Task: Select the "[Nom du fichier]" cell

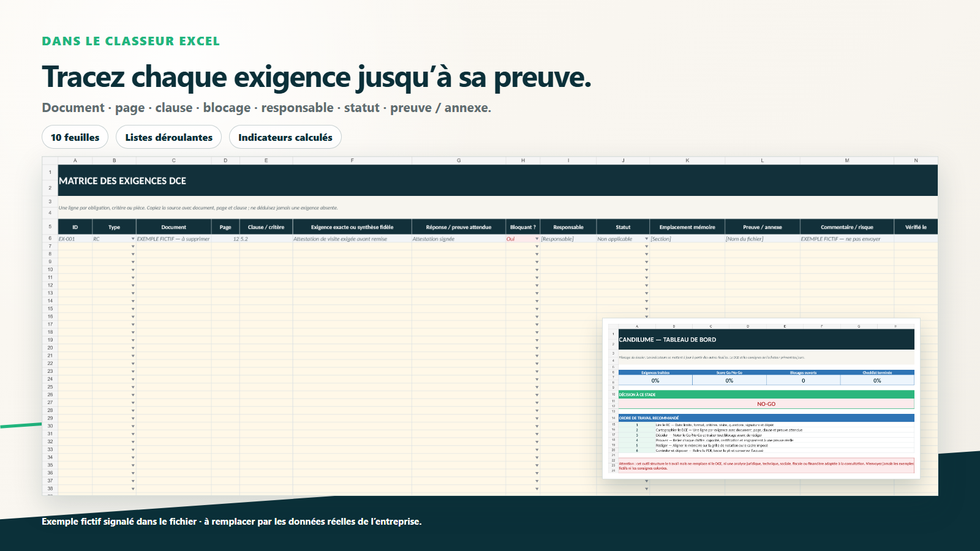Action: 763,239
